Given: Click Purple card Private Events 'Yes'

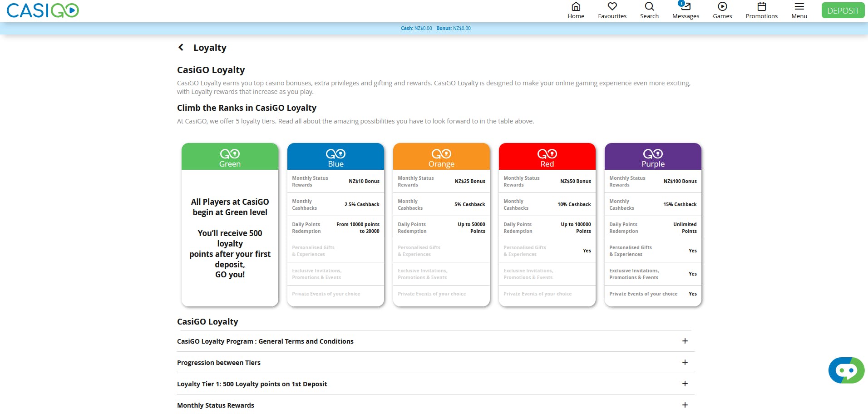Looking at the screenshot, I should [x=693, y=294].
